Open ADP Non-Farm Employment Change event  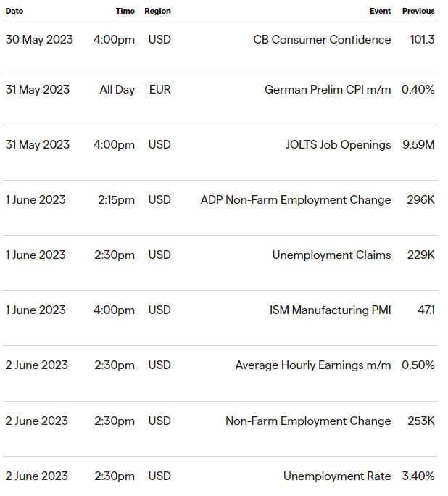click(296, 200)
